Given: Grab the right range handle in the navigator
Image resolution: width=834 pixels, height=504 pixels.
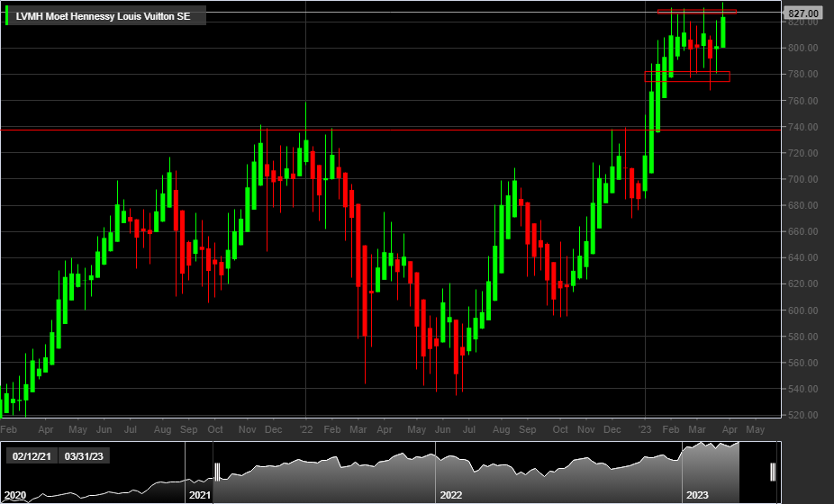Looking at the screenshot, I should click(x=773, y=472).
